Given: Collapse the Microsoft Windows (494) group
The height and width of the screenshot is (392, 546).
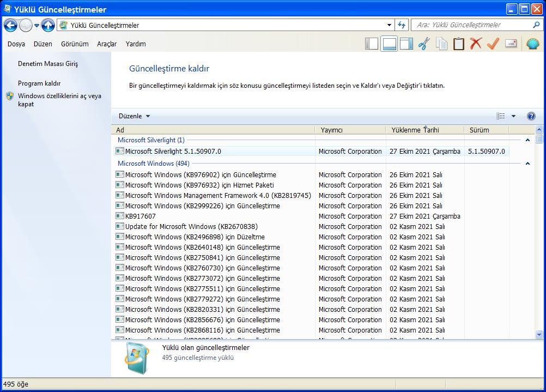Looking at the screenshot, I should point(527,164).
